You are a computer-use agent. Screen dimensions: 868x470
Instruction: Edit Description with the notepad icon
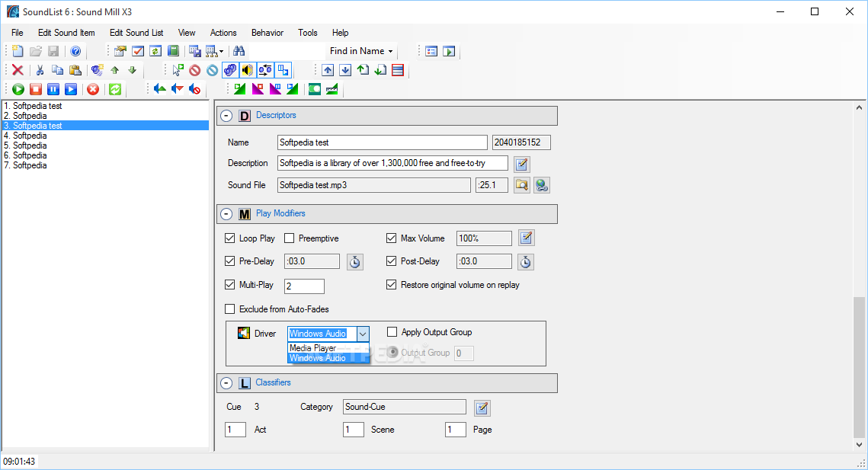[521, 164]
